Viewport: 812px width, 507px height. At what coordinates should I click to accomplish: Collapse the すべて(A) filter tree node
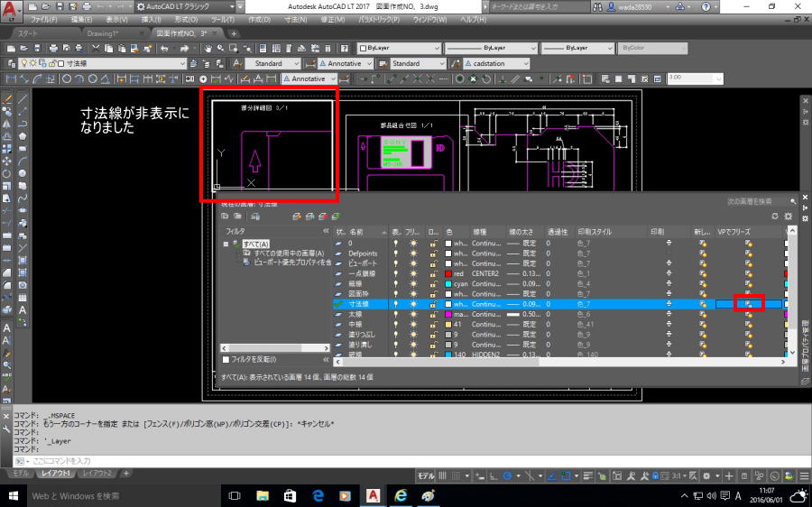click(x=226, y=244)
